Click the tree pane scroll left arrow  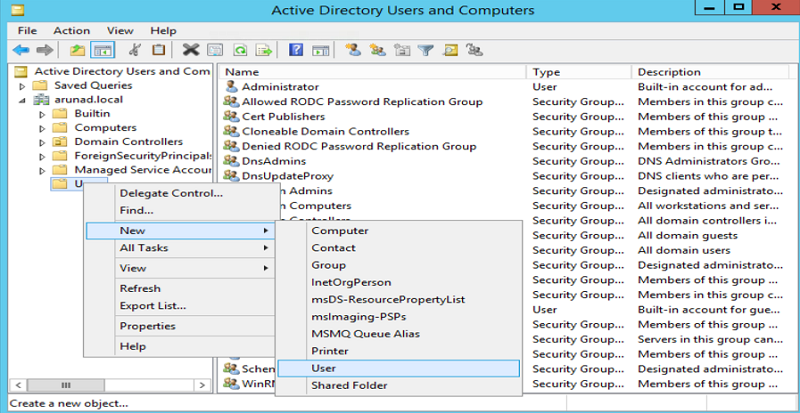tap(18, 385)
